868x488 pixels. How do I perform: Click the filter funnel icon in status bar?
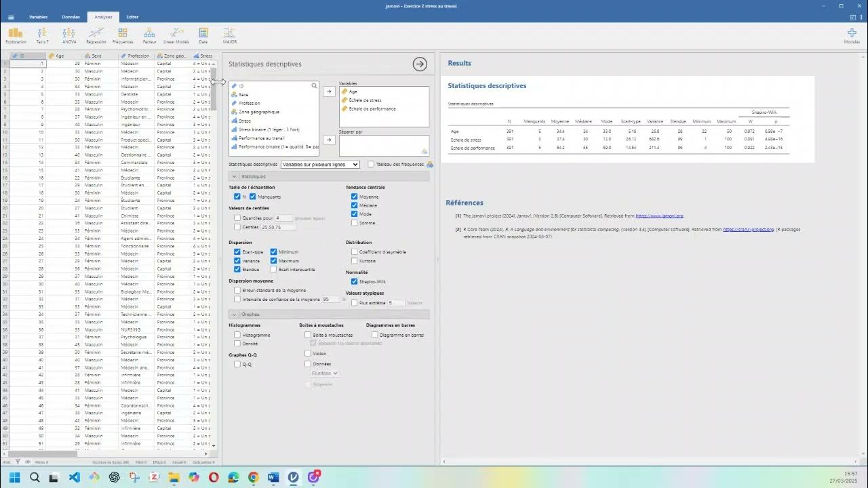(18, 462)
